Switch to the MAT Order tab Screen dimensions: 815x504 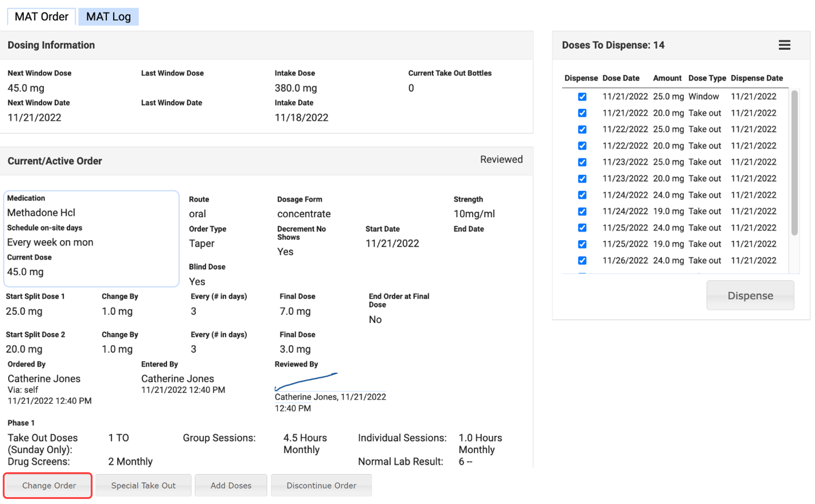tap(41, 17)
